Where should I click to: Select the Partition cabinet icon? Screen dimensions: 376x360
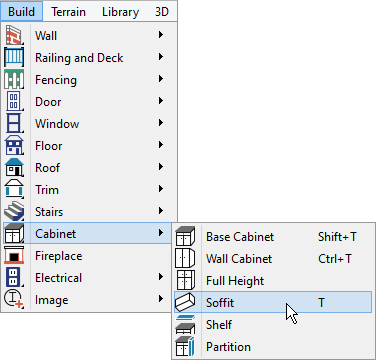click(x=185, y=346)
